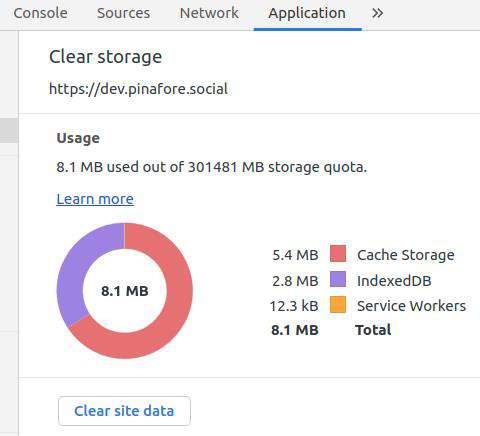Click the Total row in usage legend
The height and width of the screenshot is (436, 480).
pyautogui.click(x=331, y=330)
